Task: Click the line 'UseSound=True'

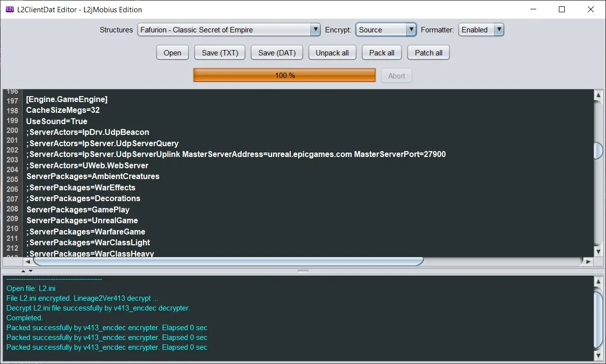Action: [x=56, y=121]
